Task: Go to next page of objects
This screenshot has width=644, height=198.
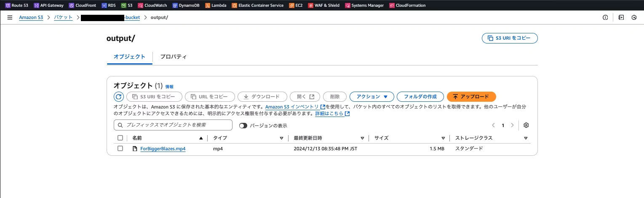Action: 512,125
